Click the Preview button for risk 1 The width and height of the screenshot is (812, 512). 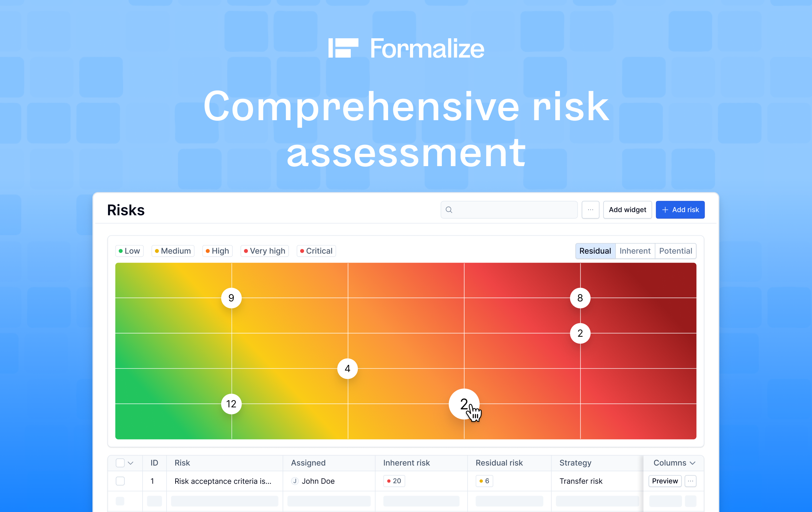coord(665,481)
